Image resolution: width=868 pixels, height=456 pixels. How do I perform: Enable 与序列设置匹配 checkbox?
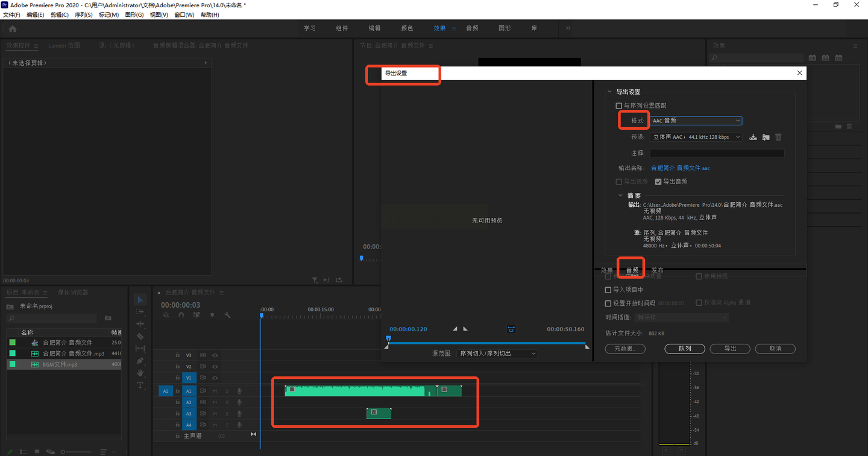[x=618, y=106]
